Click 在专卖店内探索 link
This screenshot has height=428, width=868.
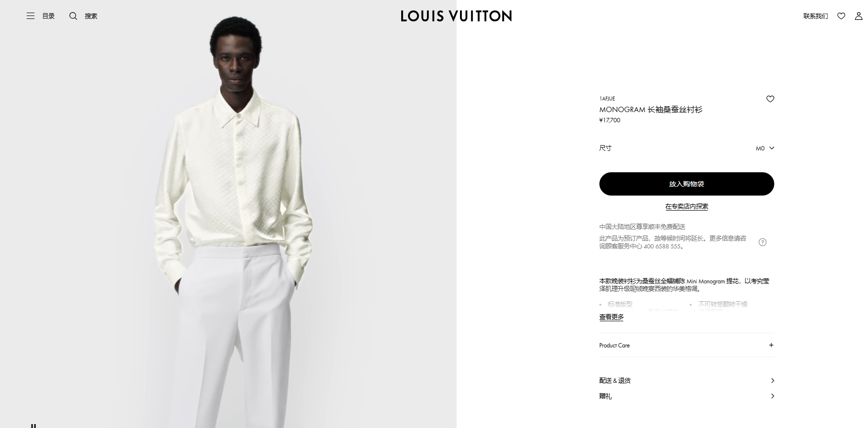(x=686, y=206)
